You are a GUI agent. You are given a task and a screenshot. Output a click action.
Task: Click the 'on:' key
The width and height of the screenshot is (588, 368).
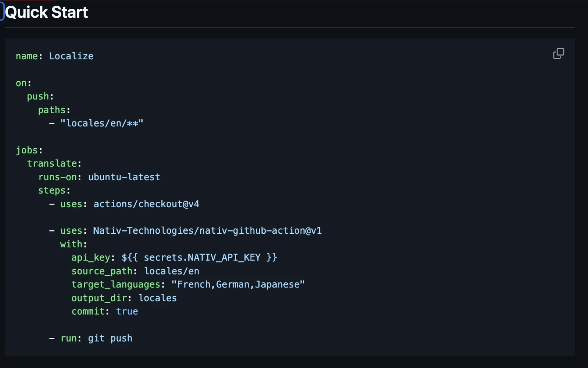(24, 83)
